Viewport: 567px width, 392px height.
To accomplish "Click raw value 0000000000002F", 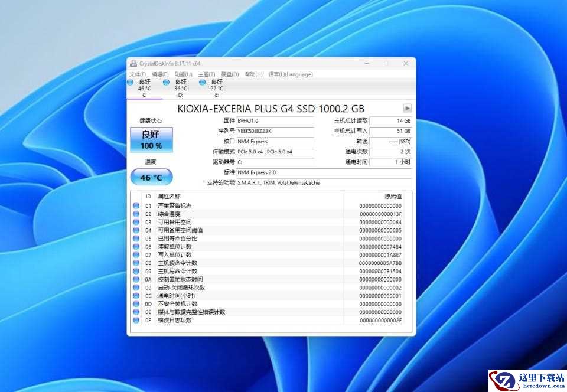I will tap(380, 320).
